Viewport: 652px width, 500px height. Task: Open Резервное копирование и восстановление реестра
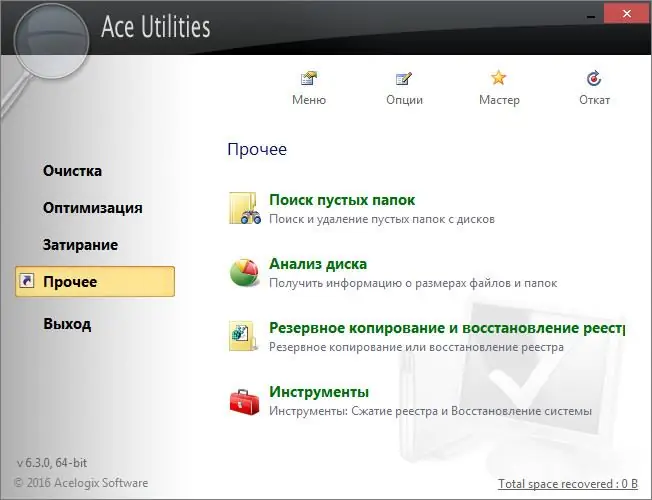click(x=447, y=328)
